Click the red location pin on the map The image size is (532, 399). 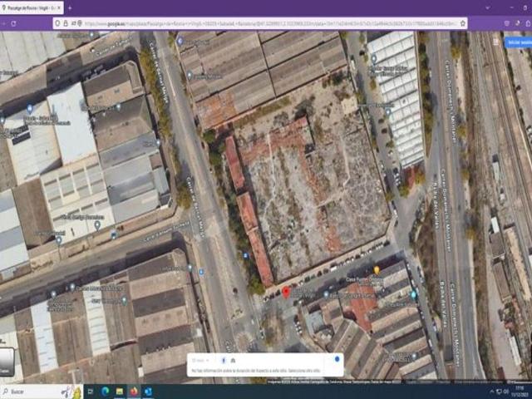(286, 292)
